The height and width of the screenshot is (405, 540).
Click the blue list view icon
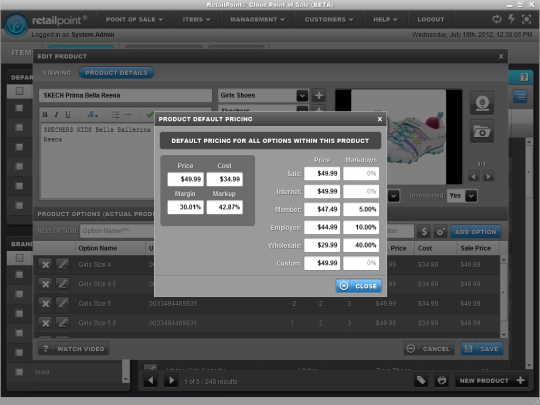pos(520,96)
